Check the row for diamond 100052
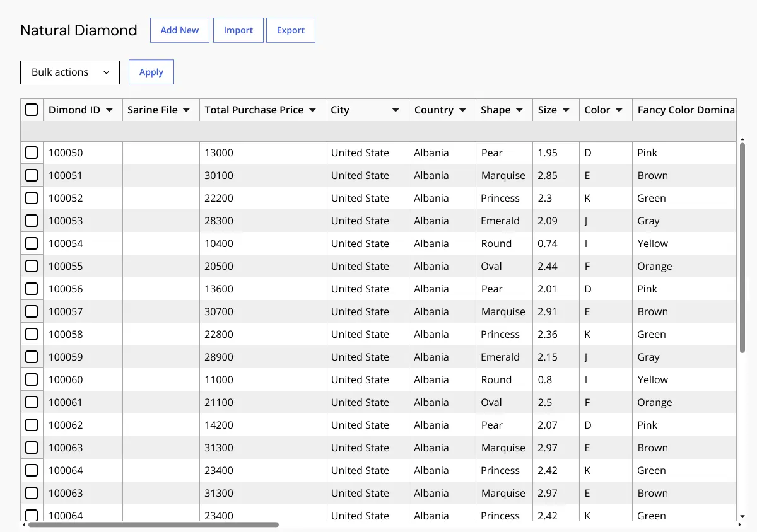Screen dimensions: 757x532 [32, 198]
